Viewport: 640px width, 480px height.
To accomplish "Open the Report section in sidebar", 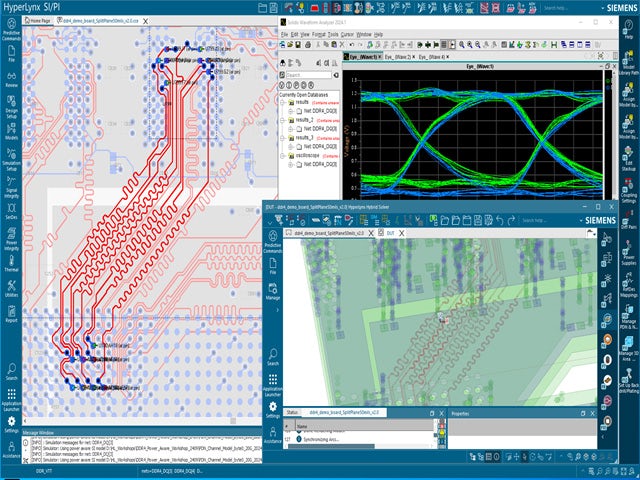I will (x=11, y=314).
